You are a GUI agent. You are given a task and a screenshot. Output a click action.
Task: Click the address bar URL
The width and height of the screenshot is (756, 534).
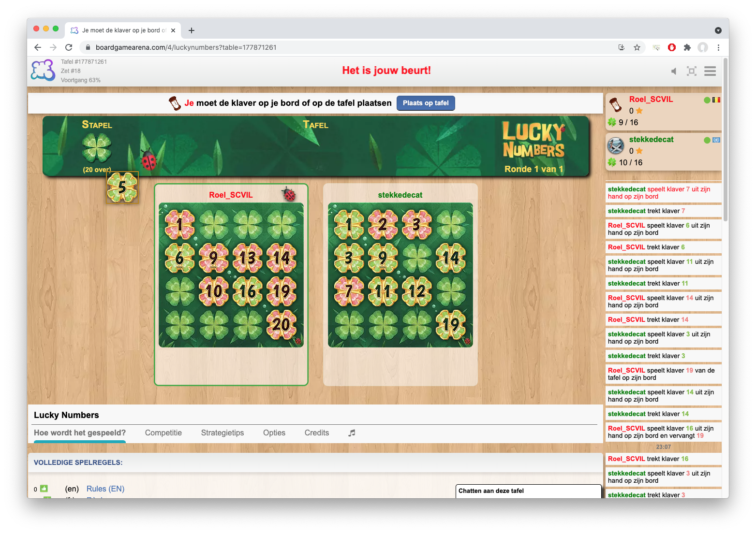[x=186, y=47]
